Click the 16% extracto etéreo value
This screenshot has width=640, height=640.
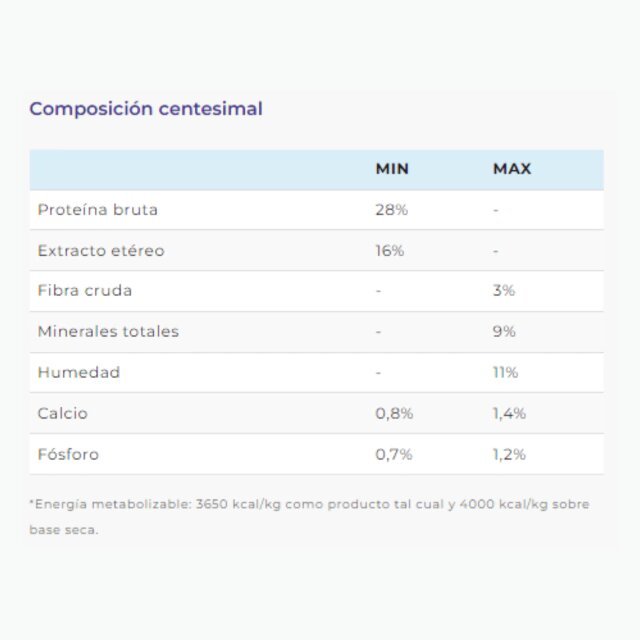(x=390, y=251)
